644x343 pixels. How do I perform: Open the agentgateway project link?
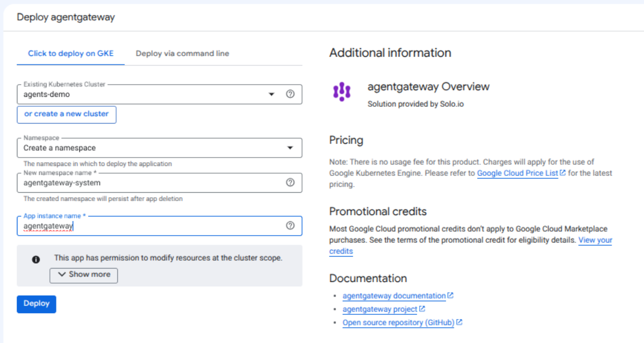click(380, 309)
